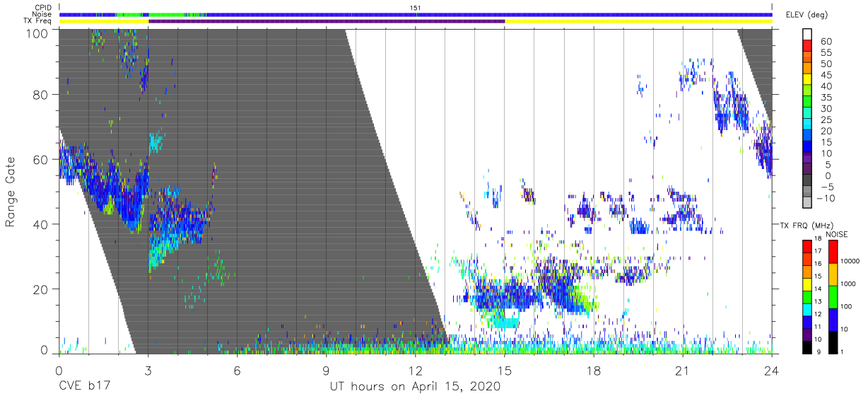Select the red top segment of the TX FRQ bar

tap(807, 247)
